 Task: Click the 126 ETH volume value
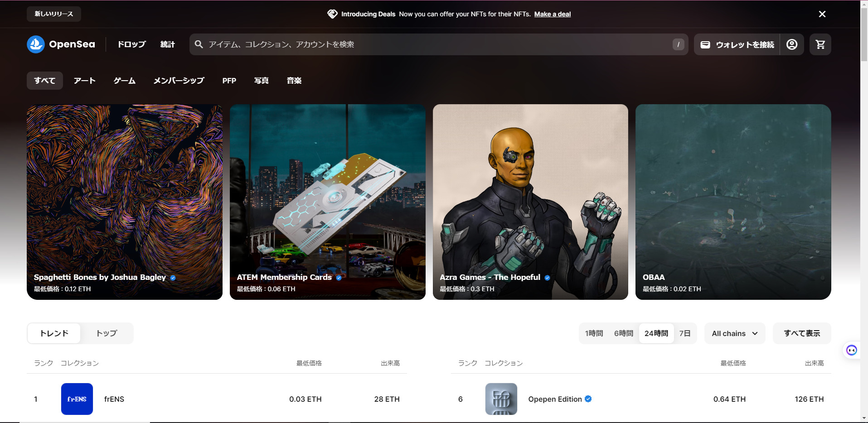tap(809, 399)
